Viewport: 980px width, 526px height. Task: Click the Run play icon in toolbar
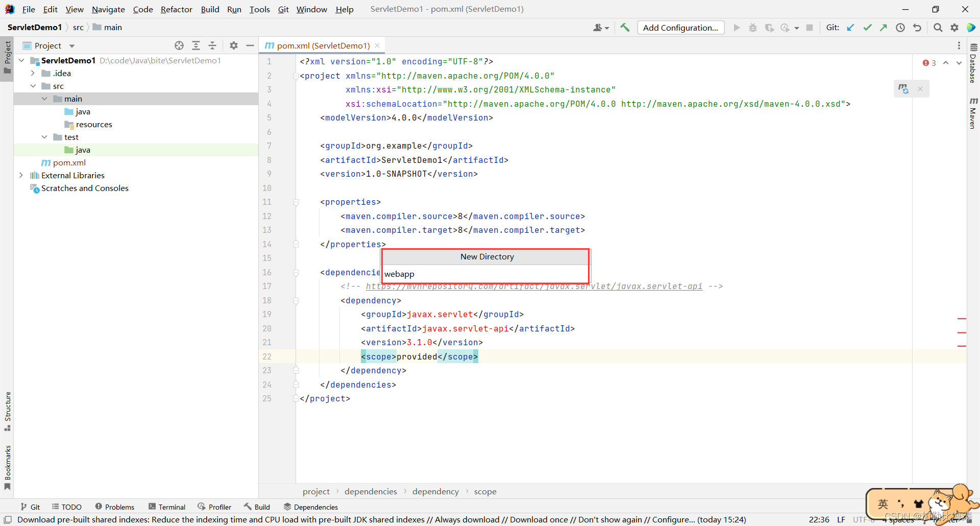click(737, 28)
